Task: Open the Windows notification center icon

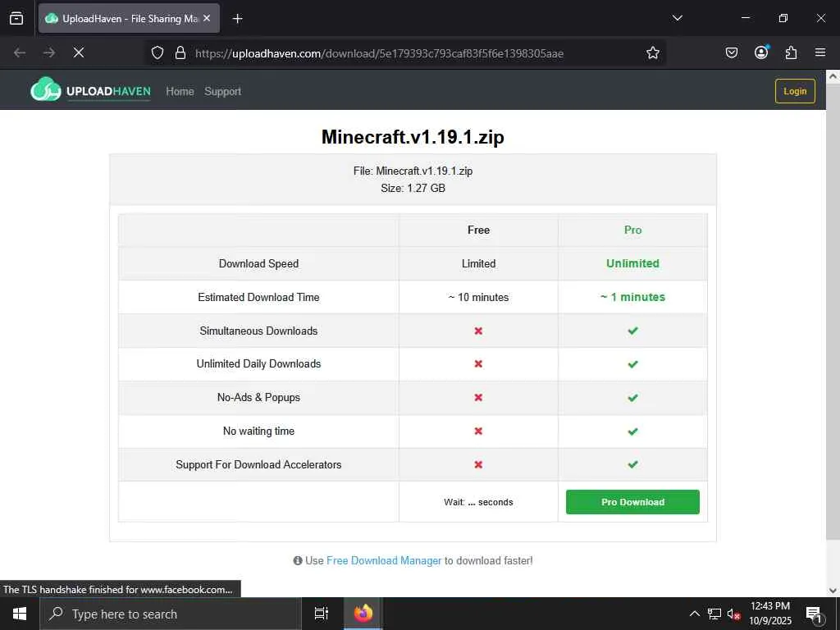Action: click(814, 614)
